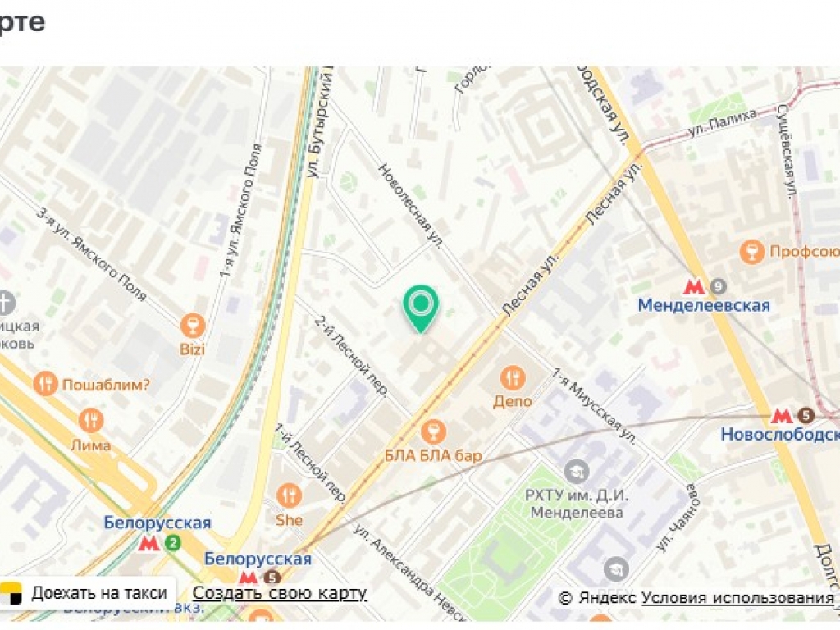
Task: Select the Профсоюз bar icon
Action: [751, 251]
